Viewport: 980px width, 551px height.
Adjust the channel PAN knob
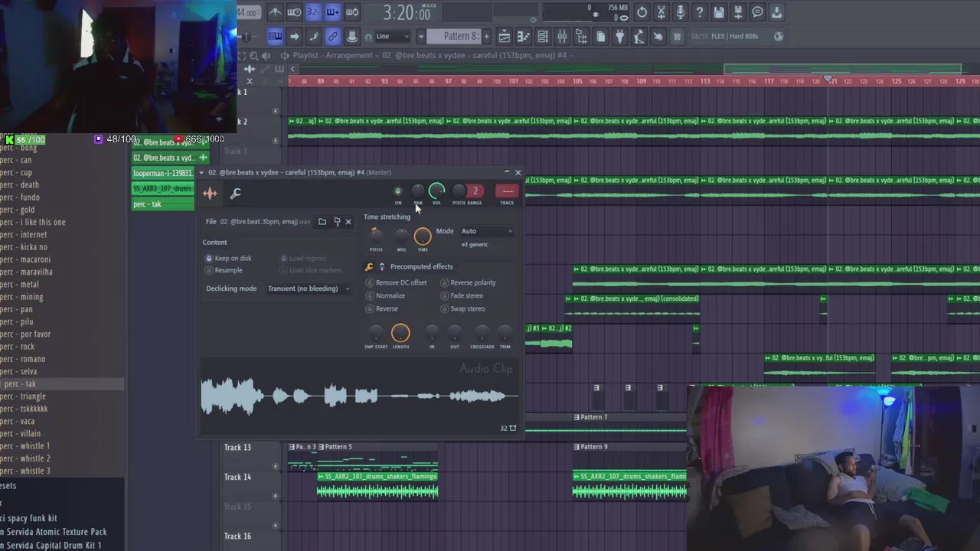click(x=417, y=191)
